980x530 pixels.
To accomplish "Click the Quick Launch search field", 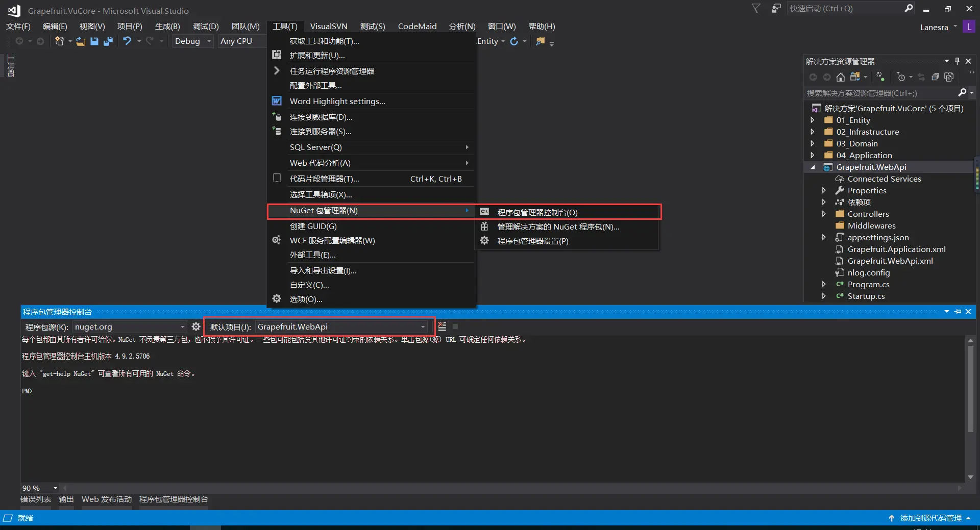I will (x=845, y=9).
